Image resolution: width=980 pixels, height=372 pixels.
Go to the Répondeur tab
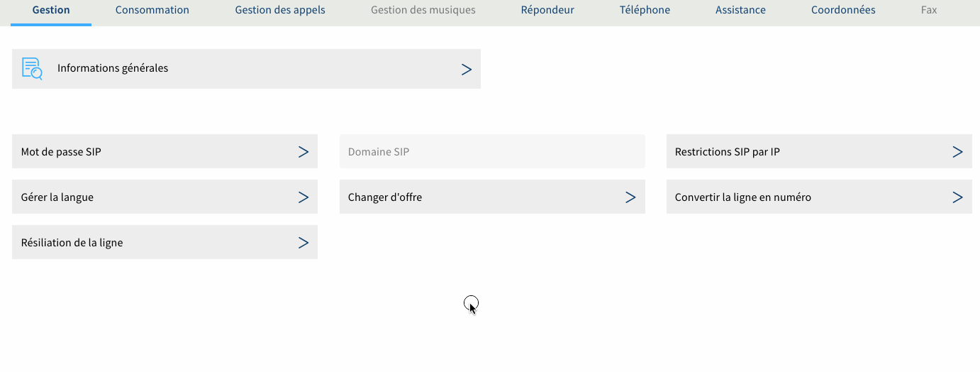(x=547, y=10)
